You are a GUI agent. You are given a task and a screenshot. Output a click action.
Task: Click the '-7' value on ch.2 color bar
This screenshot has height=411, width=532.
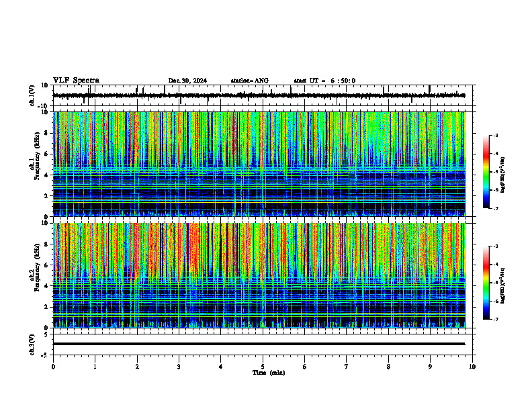click(495, 319)
